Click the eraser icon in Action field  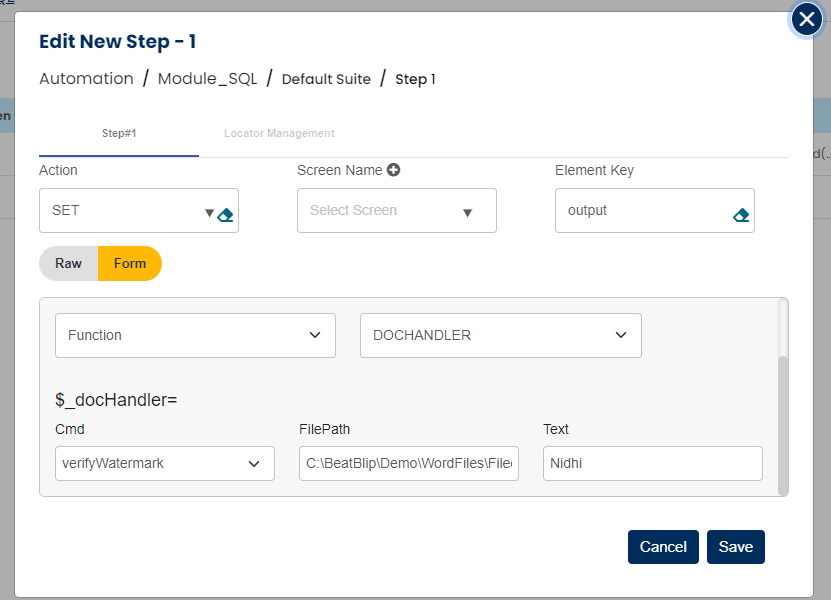225,214
